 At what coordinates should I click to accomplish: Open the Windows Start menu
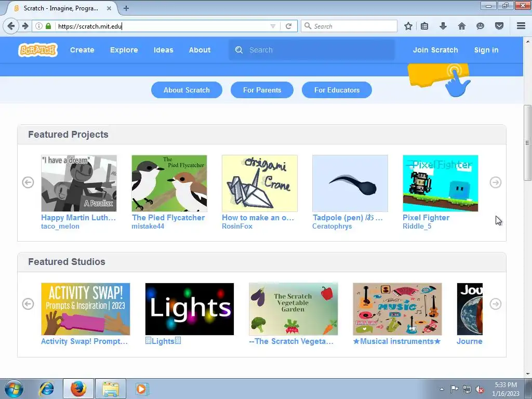coord(14,389)
